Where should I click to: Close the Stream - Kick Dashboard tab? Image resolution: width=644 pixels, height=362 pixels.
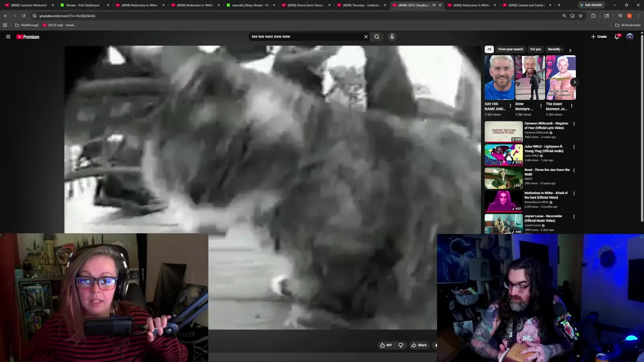pyautogui.click(x=108, y=5)
